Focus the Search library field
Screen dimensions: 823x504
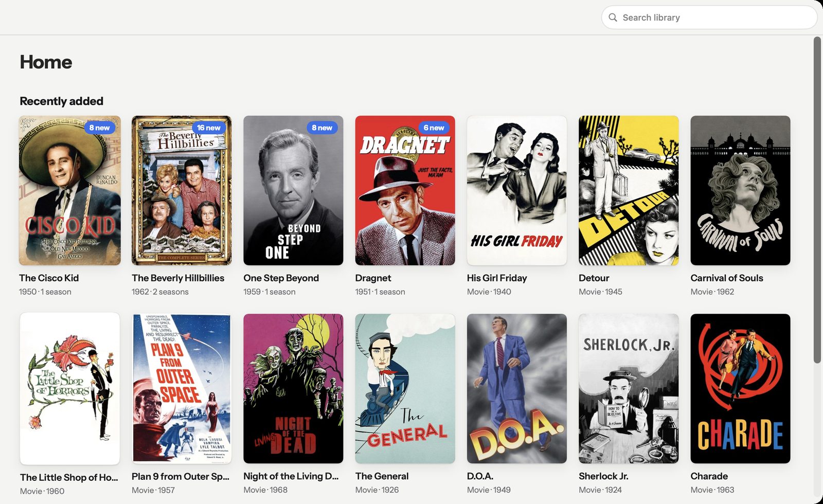point(709,17)
